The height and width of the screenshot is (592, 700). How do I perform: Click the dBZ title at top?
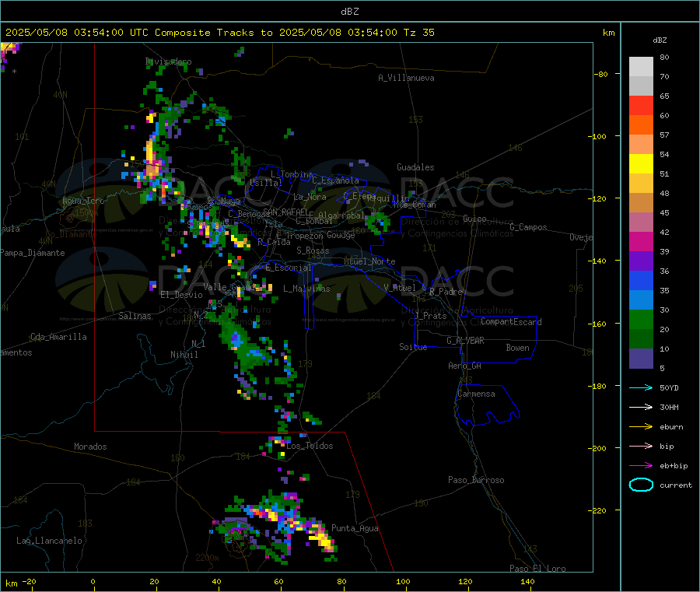(x=349, y=12)
